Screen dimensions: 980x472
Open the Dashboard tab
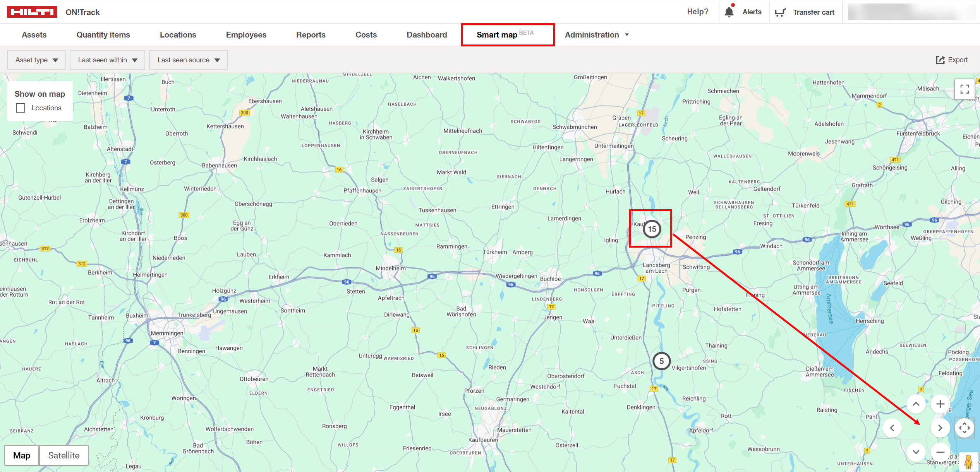(x=427, y=34)
